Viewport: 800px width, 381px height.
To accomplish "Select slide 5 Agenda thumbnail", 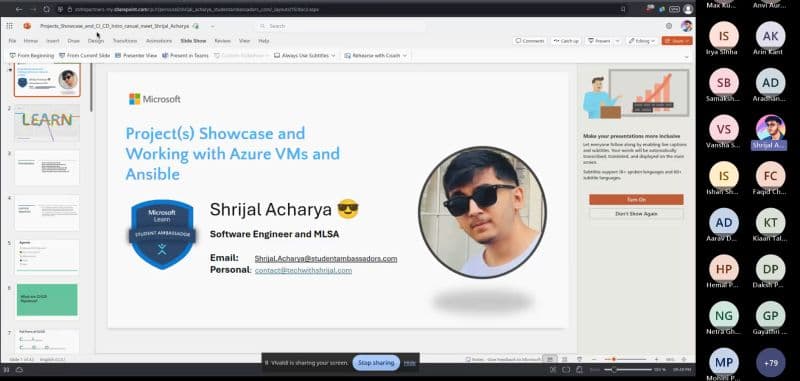I will (47, 257).
